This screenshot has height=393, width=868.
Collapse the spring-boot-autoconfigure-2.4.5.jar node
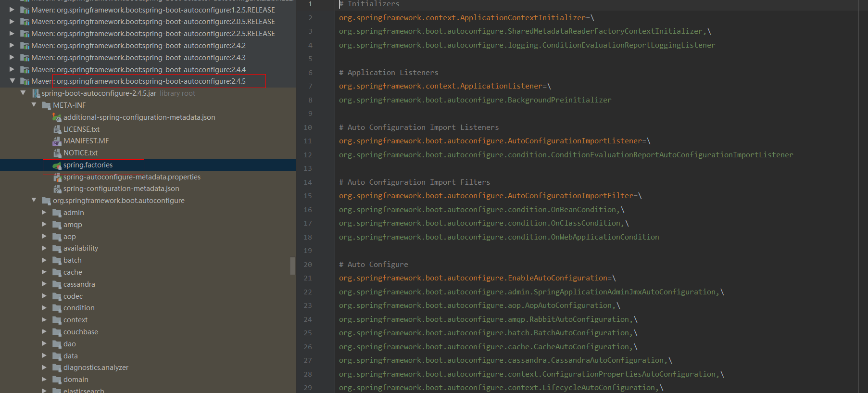click(23, 93)
